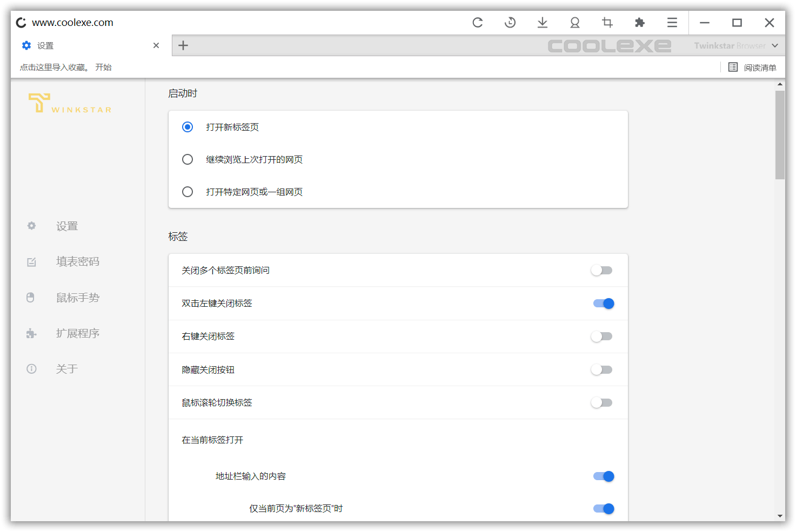Screen dimensions: 796x532
Task: Click the 开始 link to import bookmarks
Action: pyautogui.click(x=103, y=67)
